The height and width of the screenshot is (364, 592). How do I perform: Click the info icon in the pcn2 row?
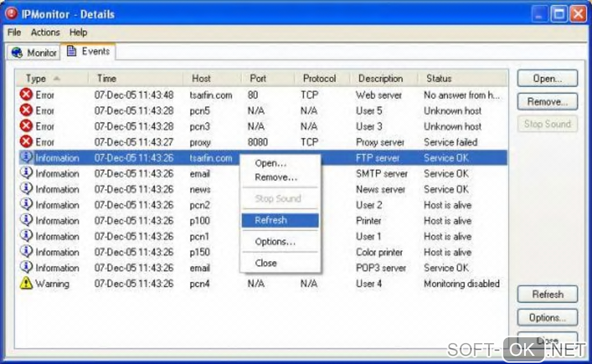point(26,204)
